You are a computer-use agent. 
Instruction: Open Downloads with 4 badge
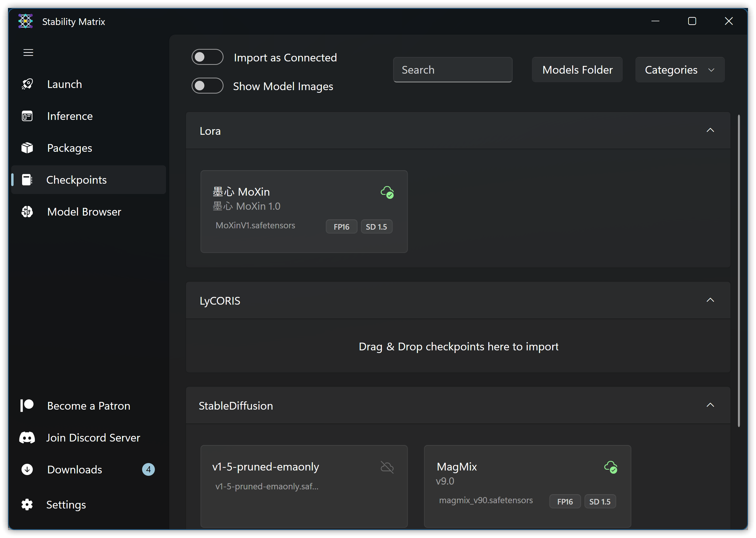point(75,469)
